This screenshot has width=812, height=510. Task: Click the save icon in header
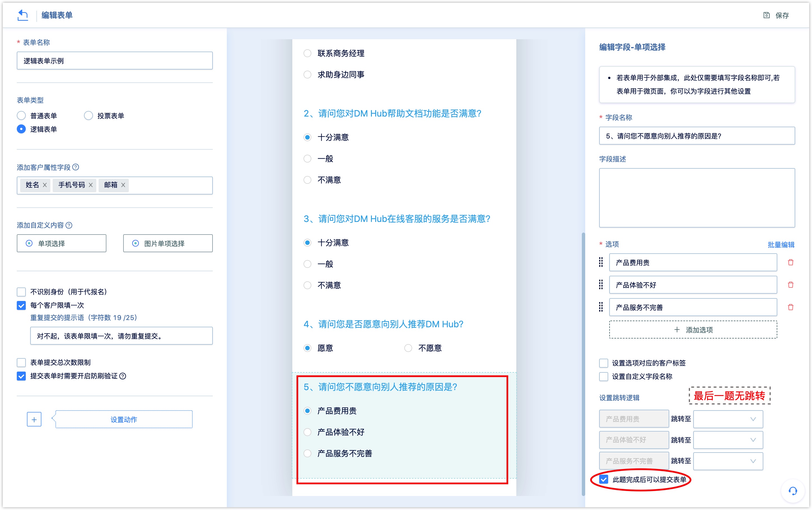point(766,15)
